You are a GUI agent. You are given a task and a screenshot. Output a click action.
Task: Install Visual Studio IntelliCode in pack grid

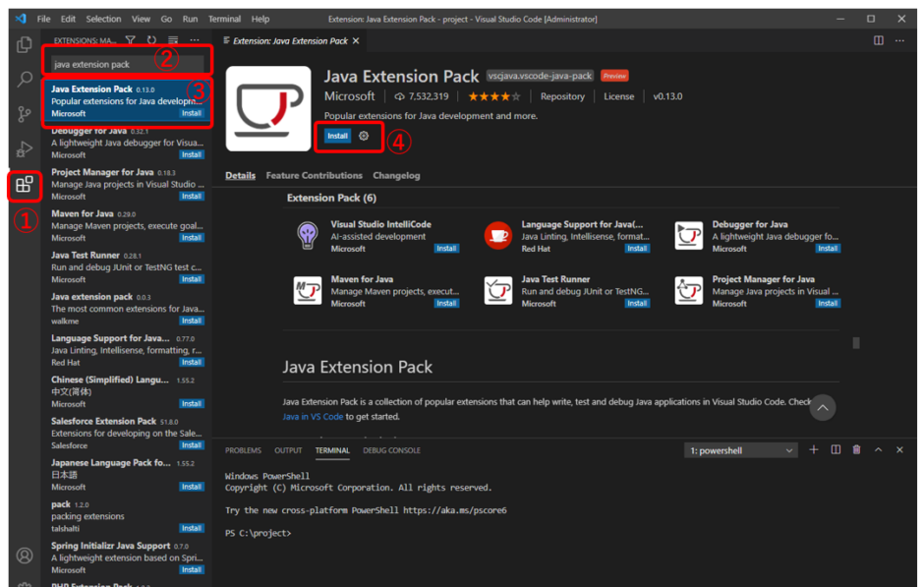pos(446,249)
